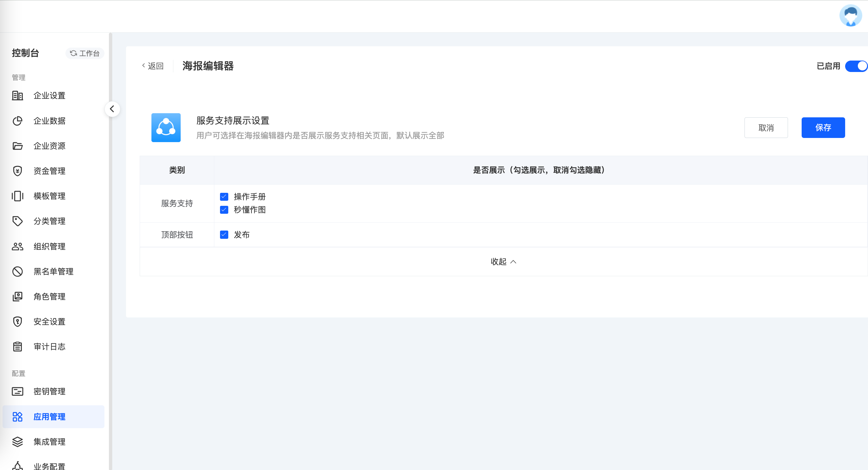Click the 黑名单管理 ban icon
Viewport: 868px width, 470px height.
click(17, 271)
